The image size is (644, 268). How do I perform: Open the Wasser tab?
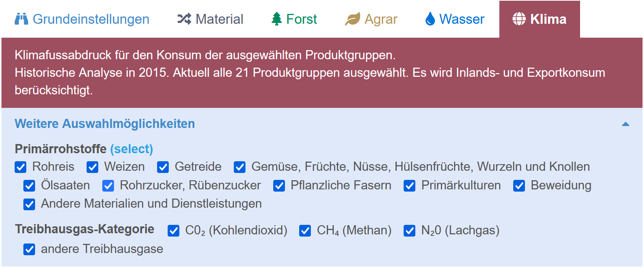point(455,19)
